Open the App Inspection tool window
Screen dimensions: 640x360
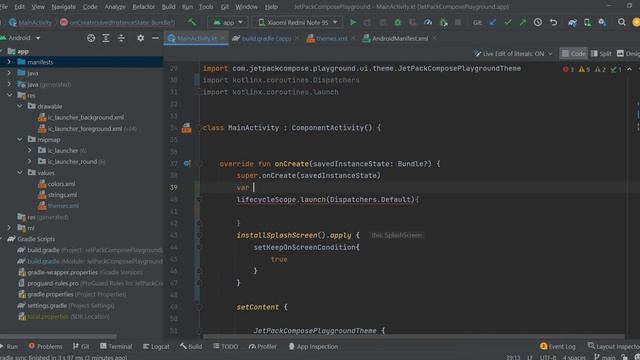(313, 347)
